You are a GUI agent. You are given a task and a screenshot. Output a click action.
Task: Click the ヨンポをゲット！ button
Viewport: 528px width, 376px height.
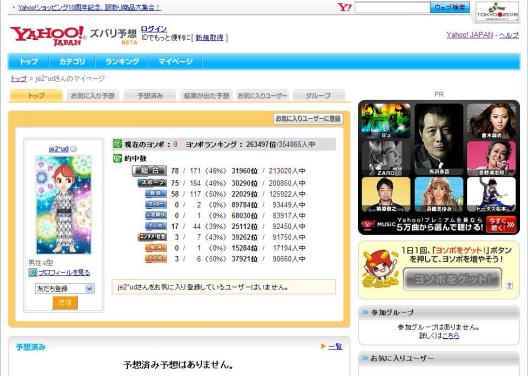[452, 279]
